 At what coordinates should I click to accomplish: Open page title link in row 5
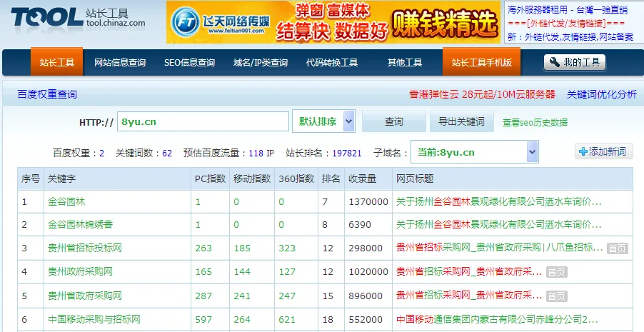coord(469,296)
